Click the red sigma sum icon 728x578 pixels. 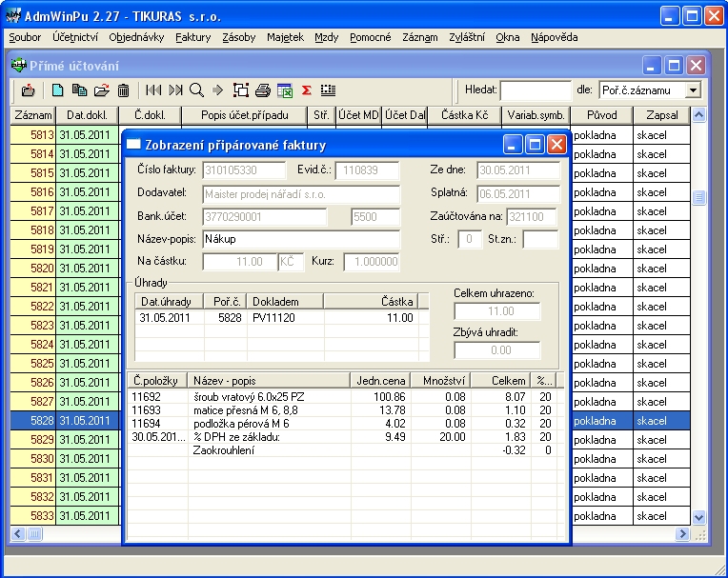[307, 90]
